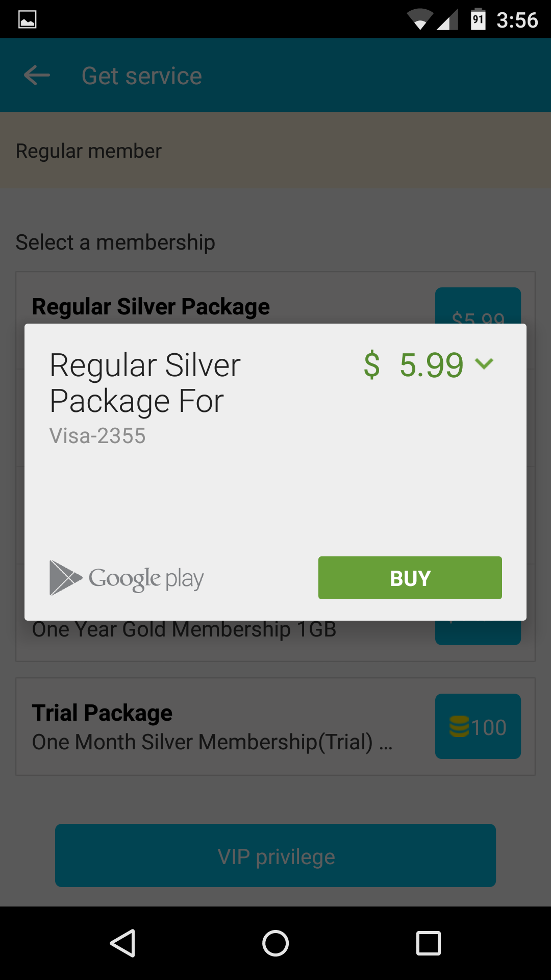The height and width of the screenshot is (980, 551).
Task: Open the VIP privilege button
Action: [x=275, y=855]
